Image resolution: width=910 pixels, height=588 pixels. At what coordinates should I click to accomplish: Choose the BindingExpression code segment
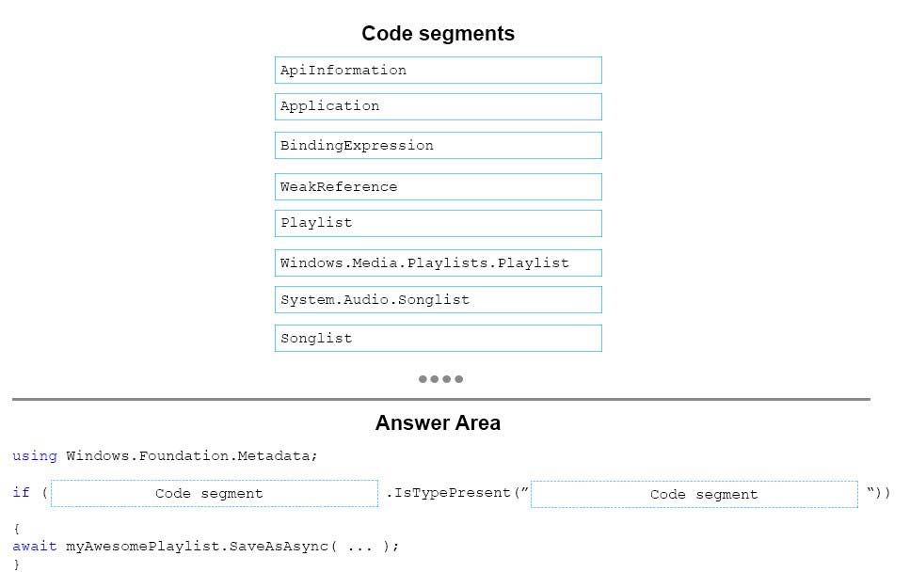(x=439, y=145)
